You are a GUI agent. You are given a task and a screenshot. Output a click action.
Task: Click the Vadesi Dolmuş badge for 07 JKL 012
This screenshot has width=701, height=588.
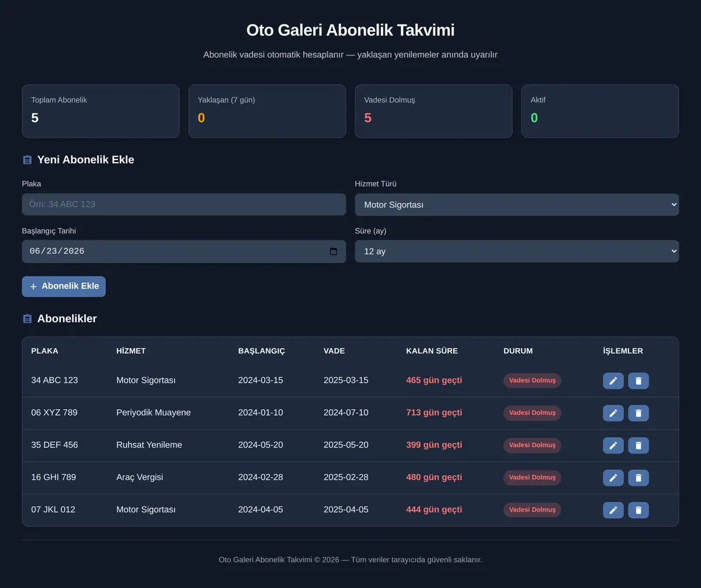click(532, 510)
